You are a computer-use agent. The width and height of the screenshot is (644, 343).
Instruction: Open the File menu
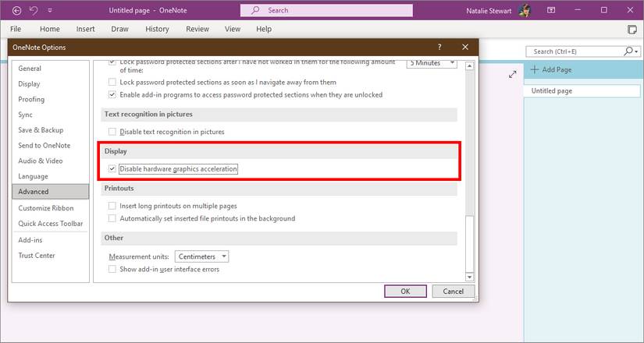pos(16,29)
